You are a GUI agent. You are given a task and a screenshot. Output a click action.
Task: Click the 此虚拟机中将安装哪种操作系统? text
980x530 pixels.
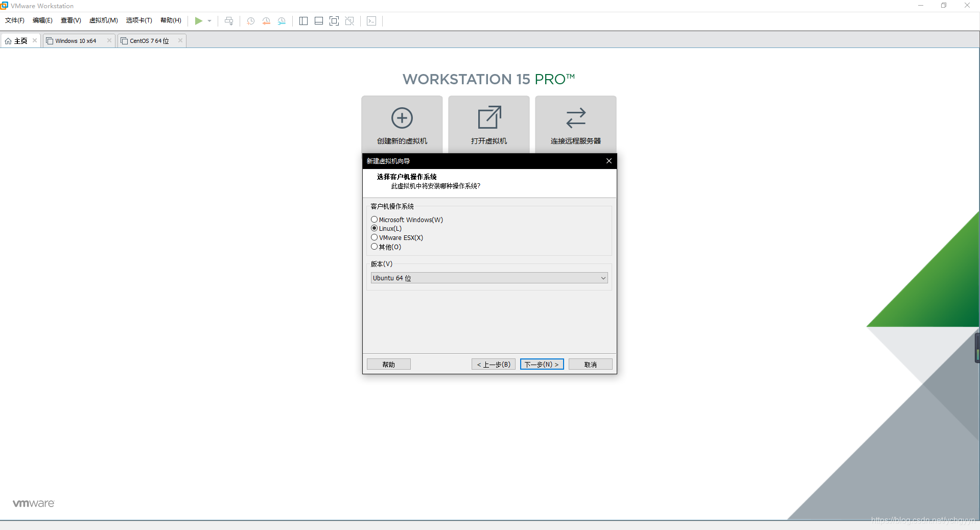pos(436,186)
